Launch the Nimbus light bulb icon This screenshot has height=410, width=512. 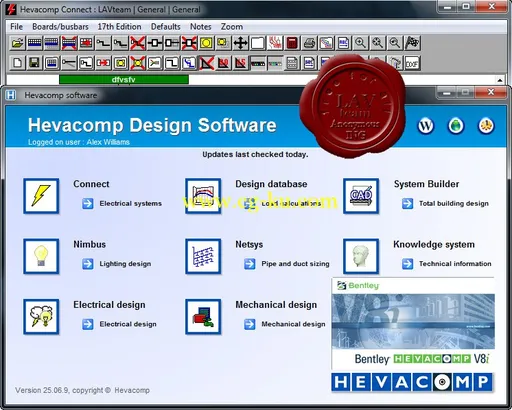(41, 256)
